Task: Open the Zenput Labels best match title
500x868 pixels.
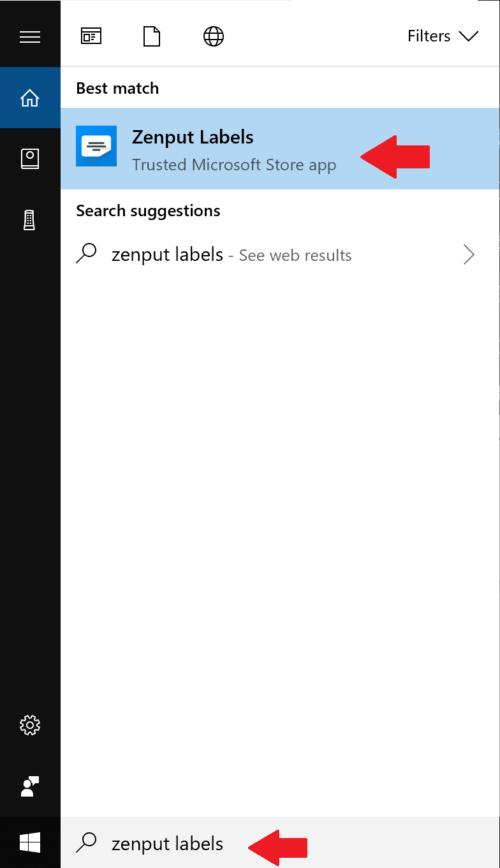Action: pos(193,137)
